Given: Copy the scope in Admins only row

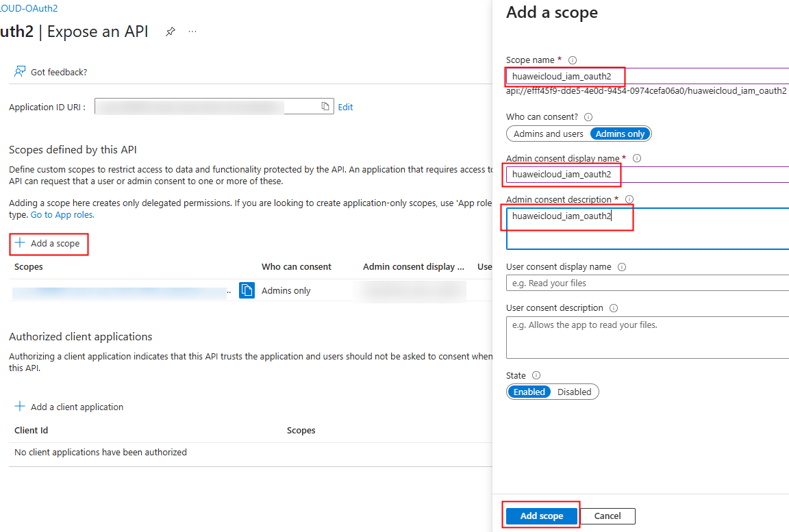Looking at the screenshot, I should tap(247, 290).
